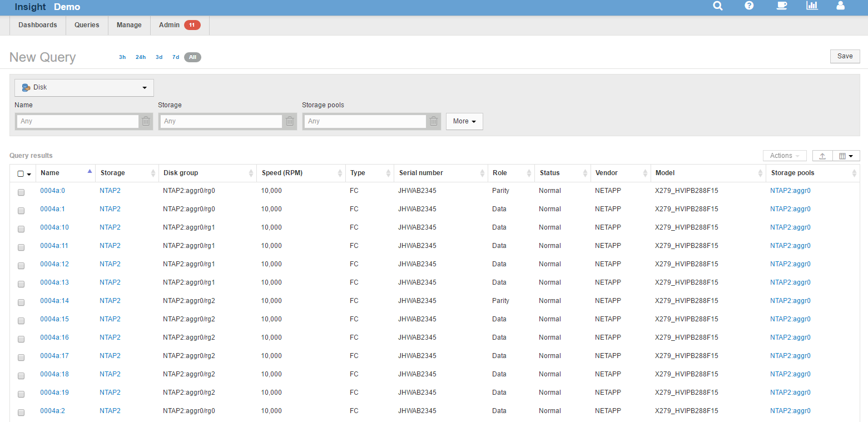Tick the checkbox next to 0004a:19
This screenshot has width=868, height=422.
tap(21, 394)
